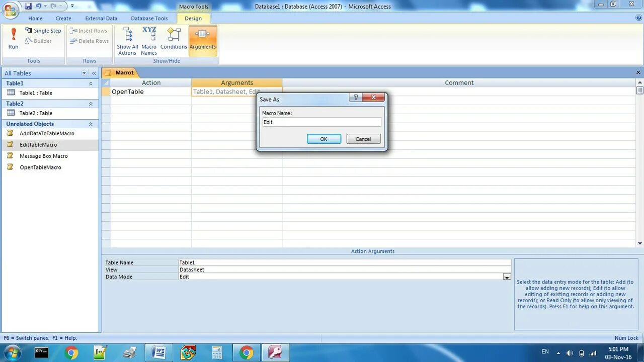The width and height of the screenshot is (644, 362).
Task: Close the Macro1 document window
Action: [x=638, y=72]
